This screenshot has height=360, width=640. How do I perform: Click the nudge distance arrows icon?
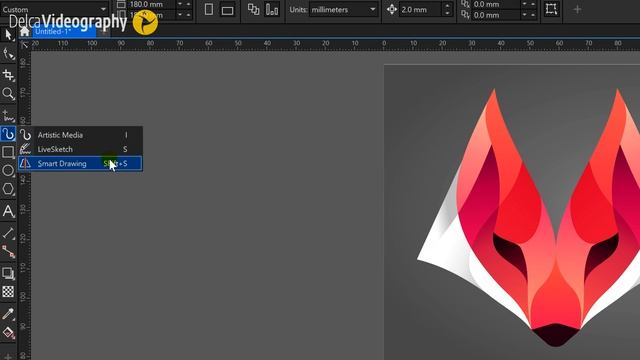pyautogui.click(x=391, y=9)
